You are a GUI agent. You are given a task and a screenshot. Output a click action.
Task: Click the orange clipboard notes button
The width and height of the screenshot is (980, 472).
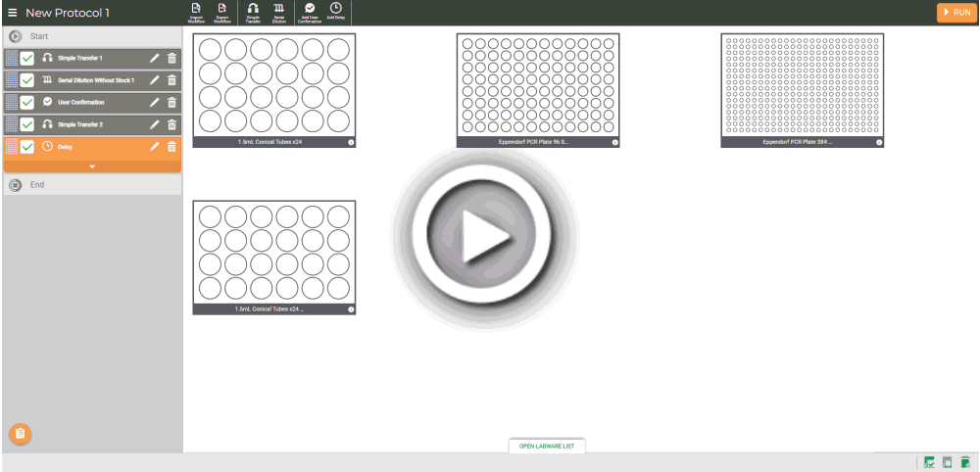pyautogui.click(x=20, y=434)
